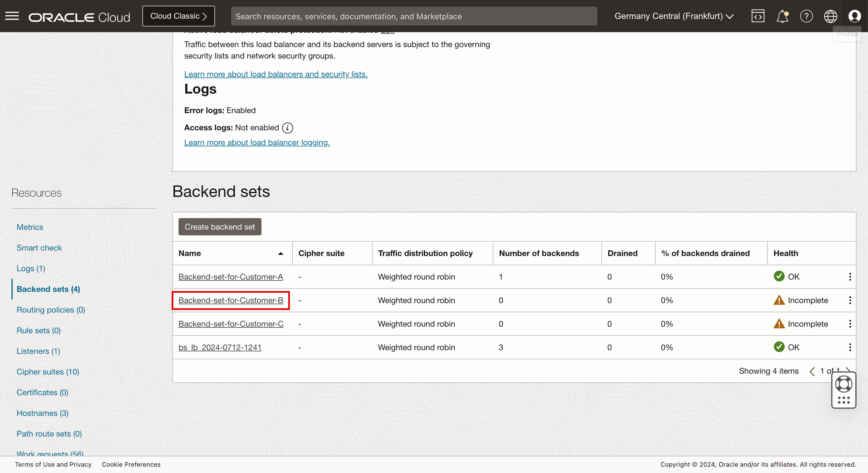Screen dimensions: 868x473
Task: Open the language globe selector
Action: (x=830, y=16)
